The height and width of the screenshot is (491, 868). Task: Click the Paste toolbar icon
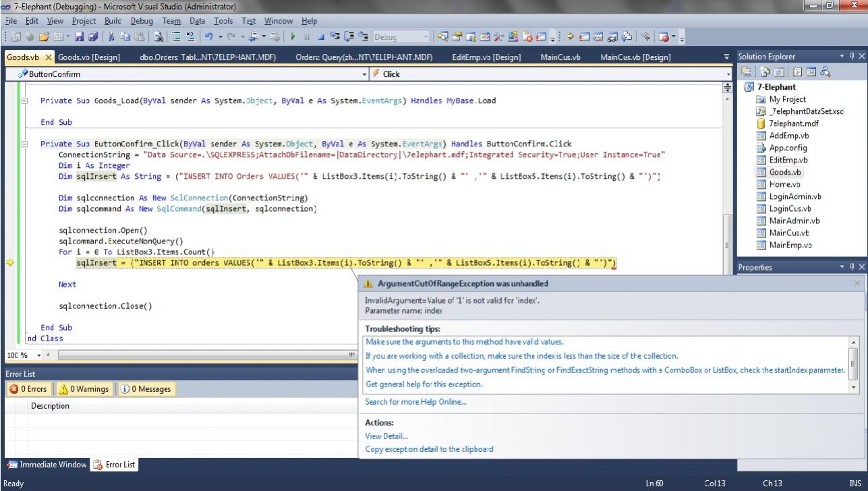point(139,37)
